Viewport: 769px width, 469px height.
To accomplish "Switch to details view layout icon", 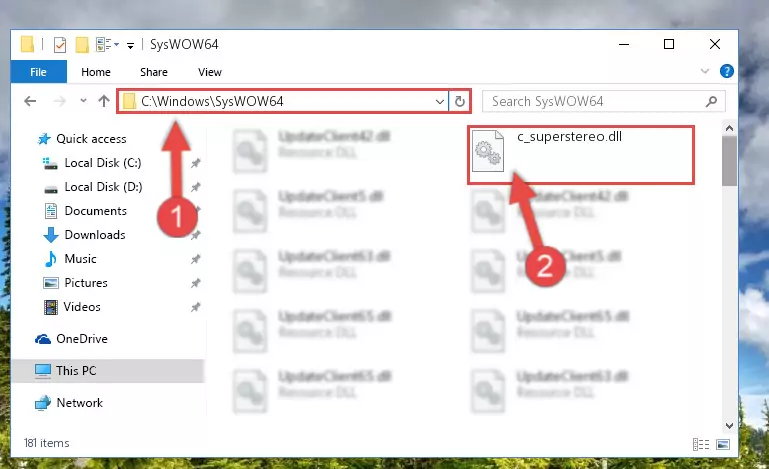I will [x=701, y=444].
